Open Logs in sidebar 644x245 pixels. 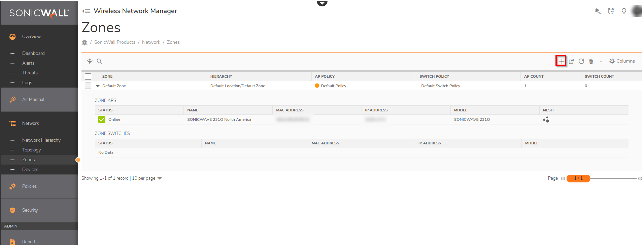27,82
